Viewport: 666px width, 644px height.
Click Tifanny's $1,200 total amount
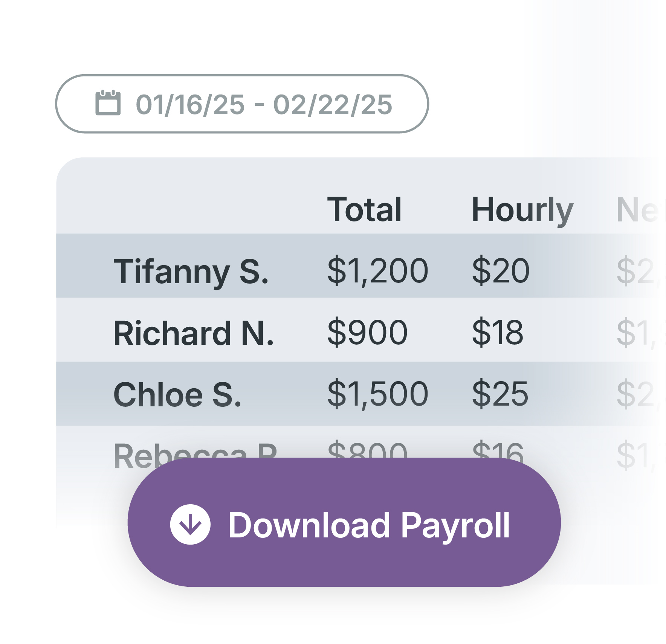[377, 270]
